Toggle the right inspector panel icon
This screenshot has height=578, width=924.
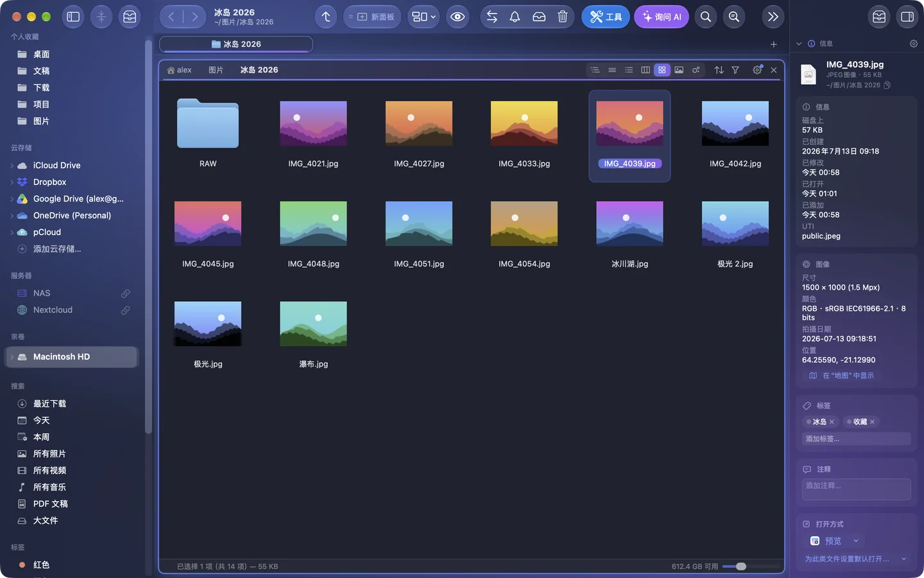907,17
